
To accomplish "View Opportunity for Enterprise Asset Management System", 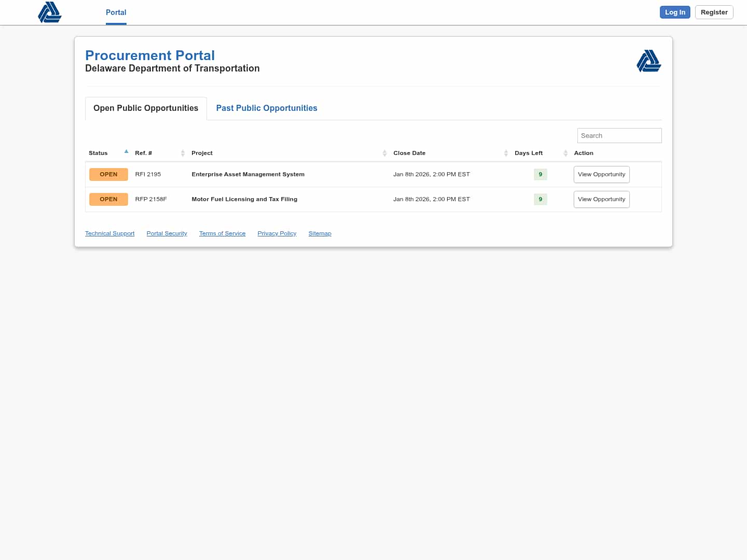I will (601, 174).
